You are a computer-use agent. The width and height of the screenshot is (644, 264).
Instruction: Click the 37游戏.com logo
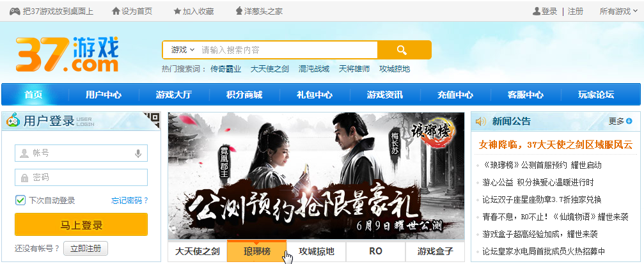point(67,54)
